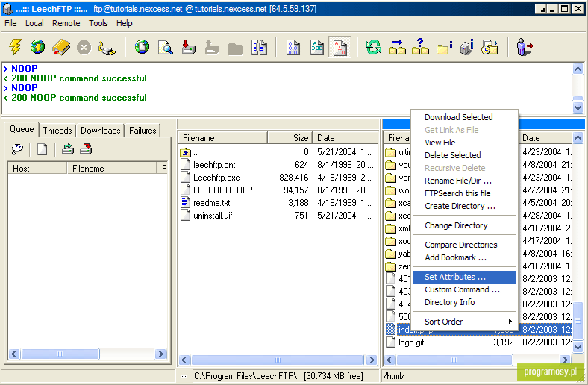Screen dimensions: 588x385
Task: Select the Queue tab
Action: pyautogui.click(x=22, y=129)
